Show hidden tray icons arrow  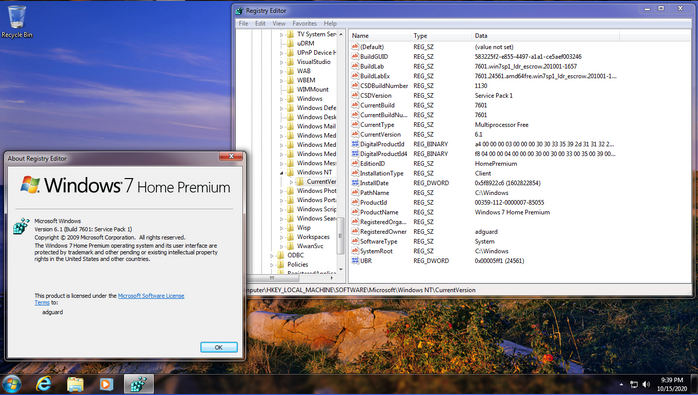coord(621,384)
